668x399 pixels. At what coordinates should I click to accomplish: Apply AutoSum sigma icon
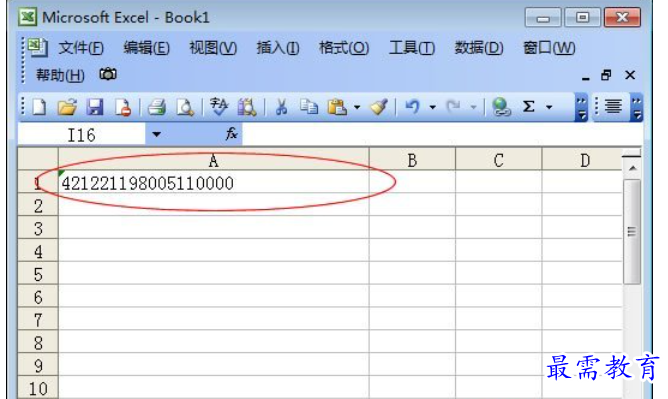529,106
